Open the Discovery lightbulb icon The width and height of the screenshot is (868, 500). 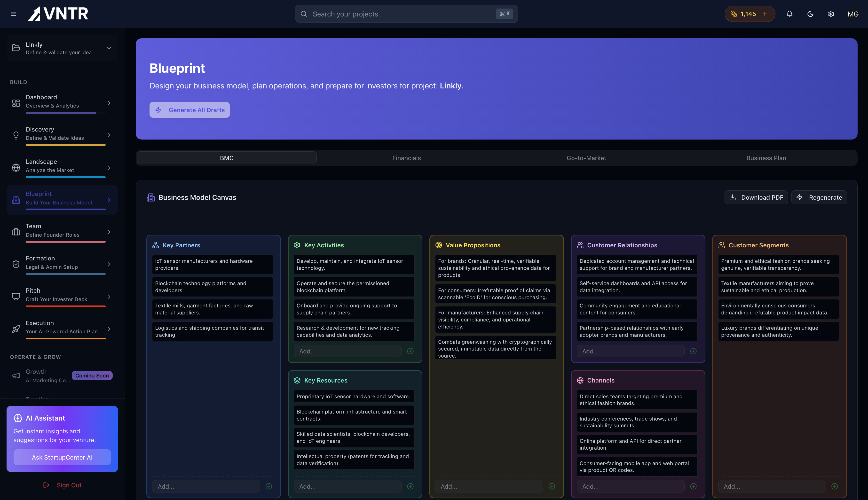pyautogui.click(x=16, y=135)
